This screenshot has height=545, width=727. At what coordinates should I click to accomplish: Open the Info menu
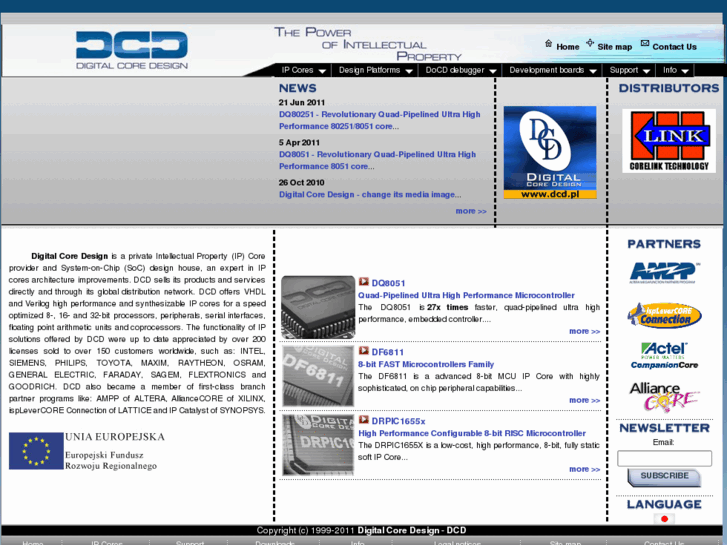pos(670,70)
